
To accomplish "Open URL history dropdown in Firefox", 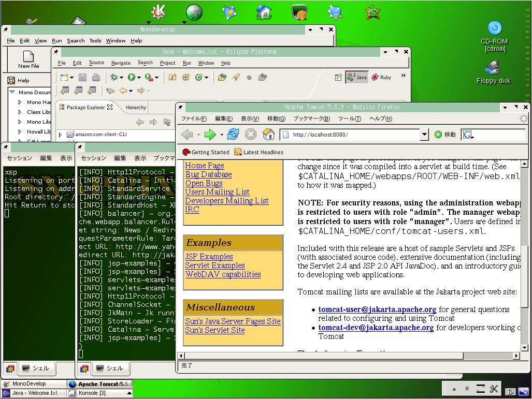I will click(x=424, y=135).
